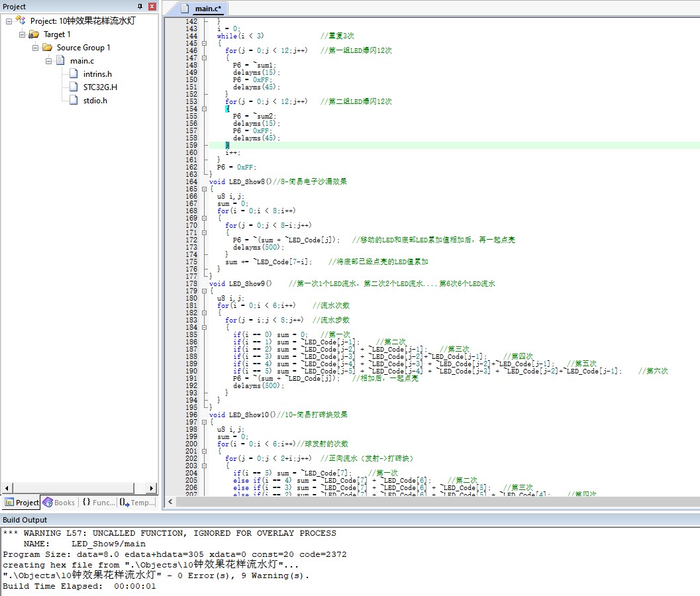Open the Templates tab

pyautogui.click(x=137, y=503)
